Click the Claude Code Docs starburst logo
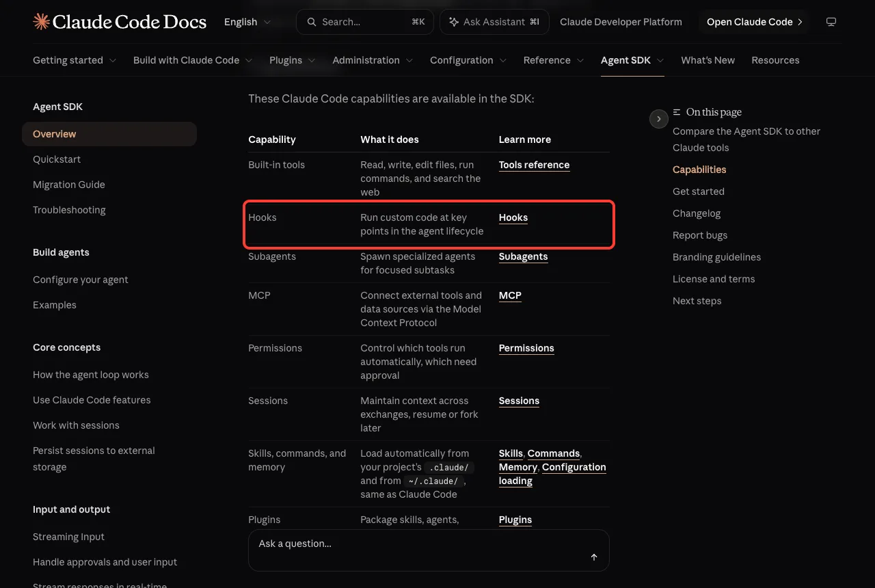The height and width of the screenshot is (588, 875). coord(41,22)
